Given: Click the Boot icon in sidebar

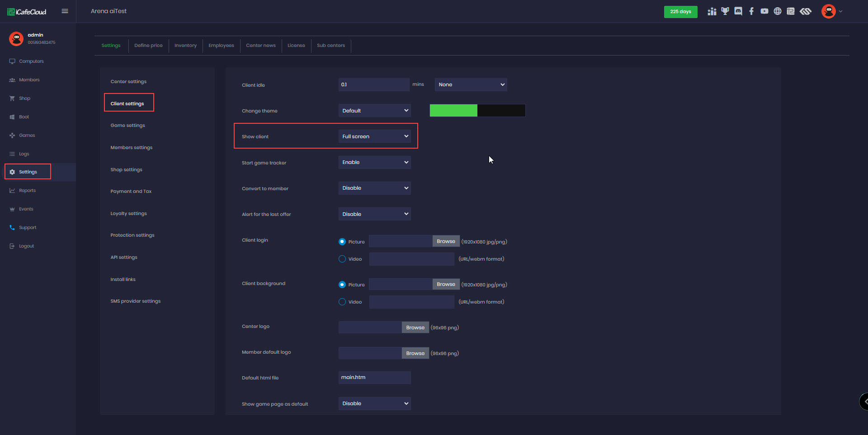Looking at the screenshot, I should click(x=13, y=117).
